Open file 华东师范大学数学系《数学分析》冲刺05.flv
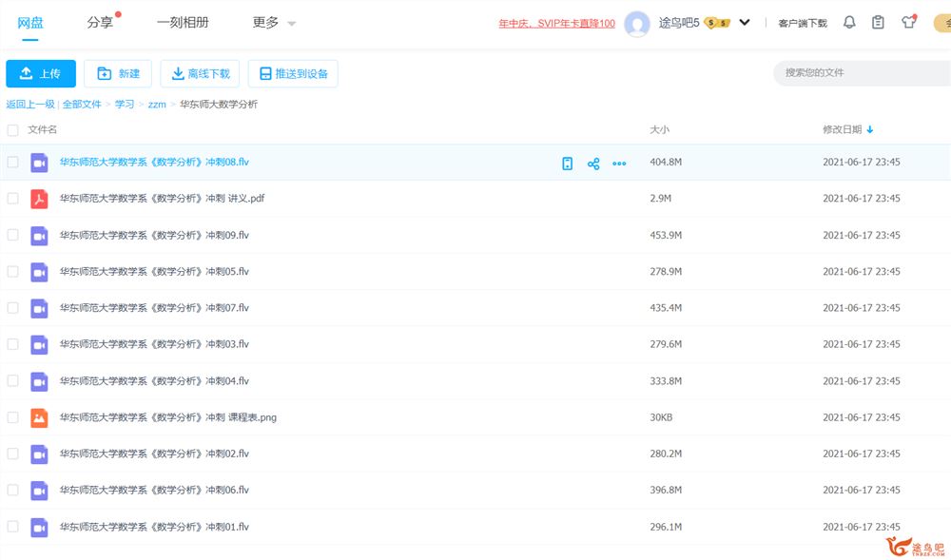Screen dimensions: 951x560 pos(154,271)
